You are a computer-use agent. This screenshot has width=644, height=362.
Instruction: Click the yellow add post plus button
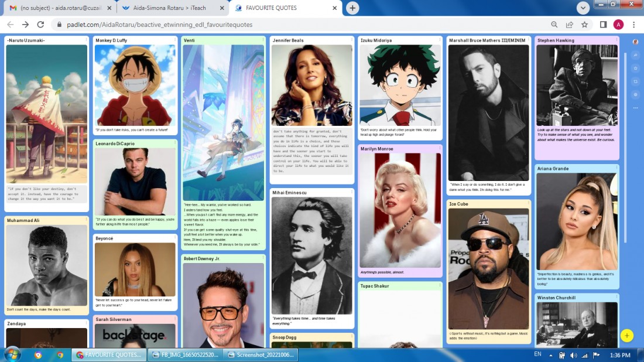(627, 336)
